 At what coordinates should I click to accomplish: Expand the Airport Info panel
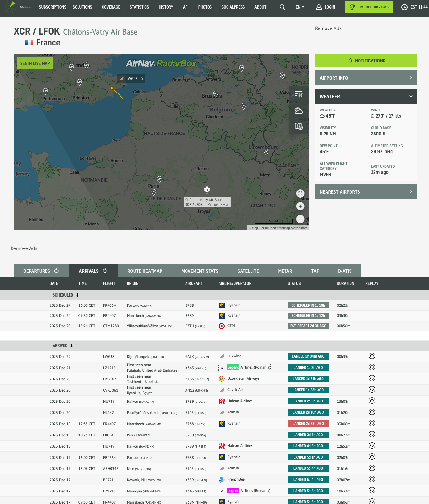[x=366, y=78]
